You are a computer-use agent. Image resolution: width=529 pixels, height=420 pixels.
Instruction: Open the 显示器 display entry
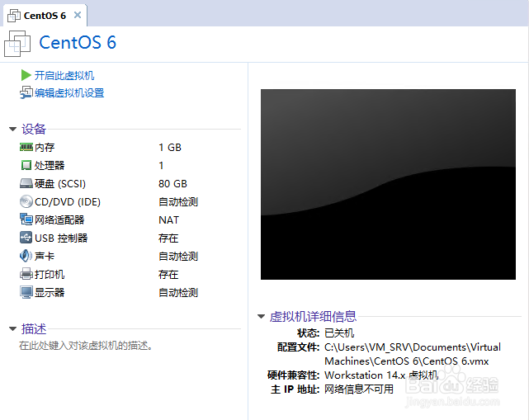[50, 292]
